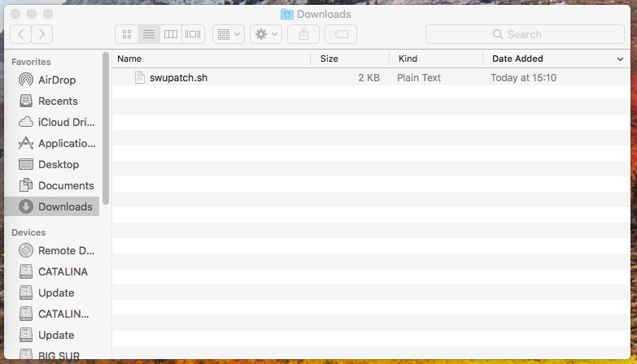The height and width of the screenshot is (364, 637).
Task: Open the BIG SUR volume in the sidebar
Action: point(52,355)
